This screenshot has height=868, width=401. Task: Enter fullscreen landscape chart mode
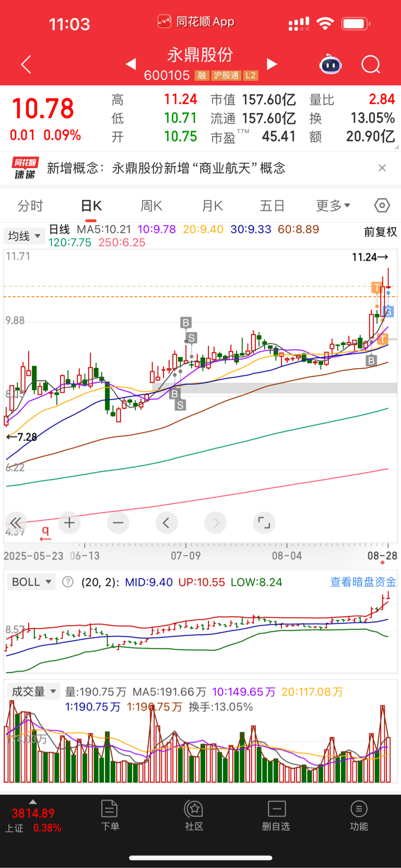pyautogui.click(x=264, y=523)
